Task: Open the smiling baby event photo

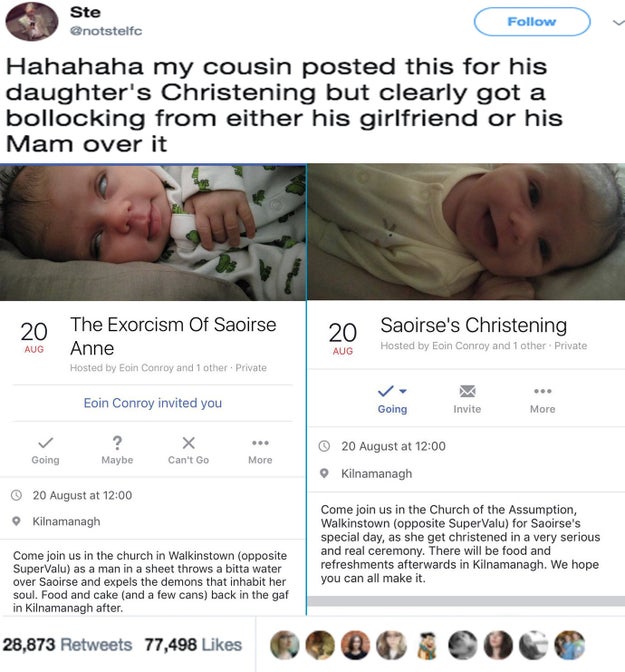Action: pyautogui.click(x=466, y=231)
